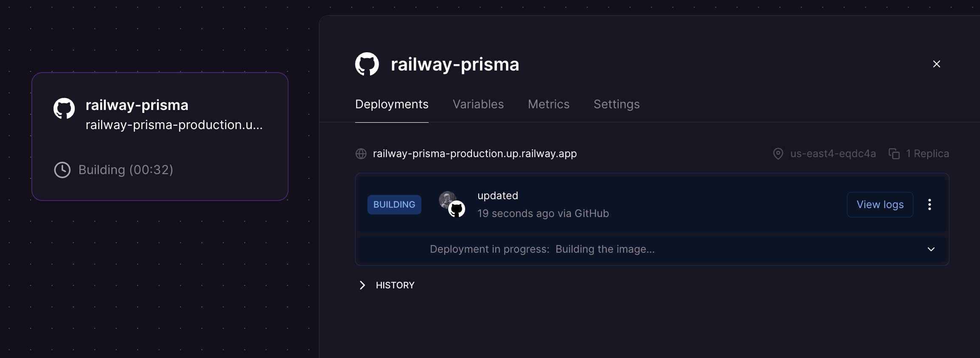Click the GitHub icon on the service card

pyautogui.click(x=64, y=108)
